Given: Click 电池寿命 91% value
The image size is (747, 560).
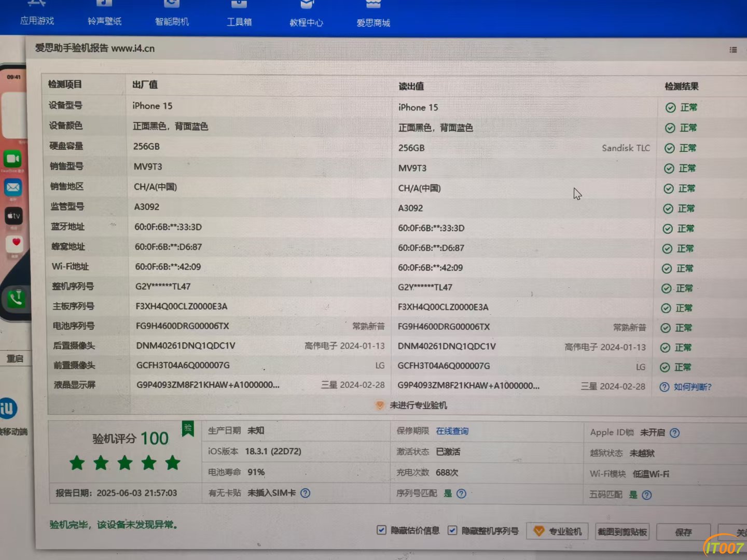Looking at the screenshot, I should pos(256,472).
